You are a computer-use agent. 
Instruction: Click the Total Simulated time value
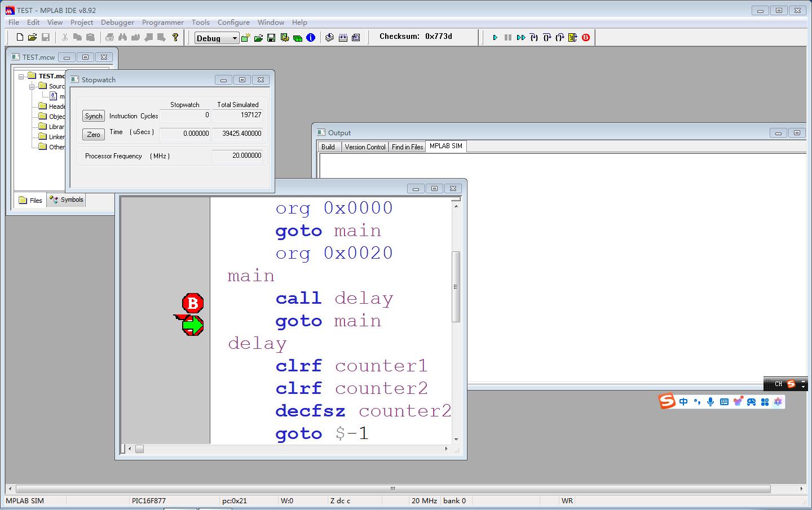237,134
